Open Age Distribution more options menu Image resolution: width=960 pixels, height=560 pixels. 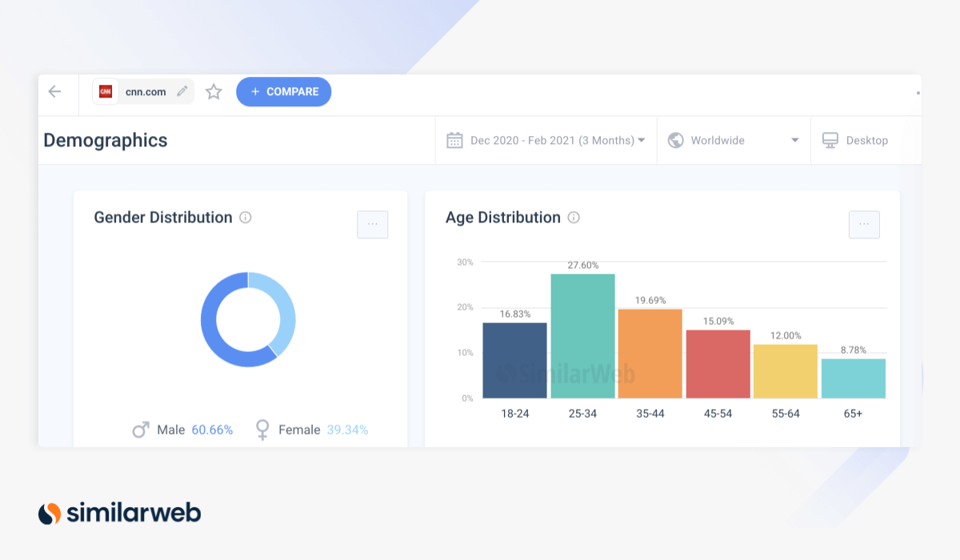tap(863, 225)
